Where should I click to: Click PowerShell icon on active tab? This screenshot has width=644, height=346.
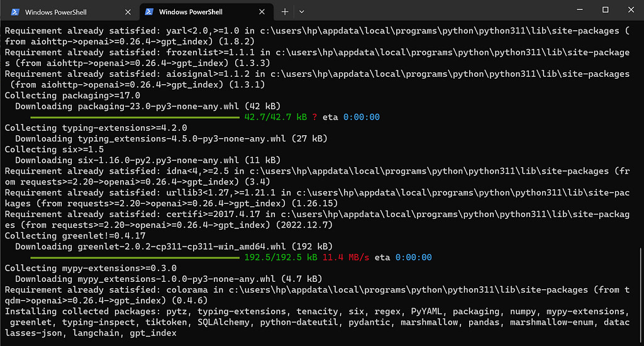[150, 12]
